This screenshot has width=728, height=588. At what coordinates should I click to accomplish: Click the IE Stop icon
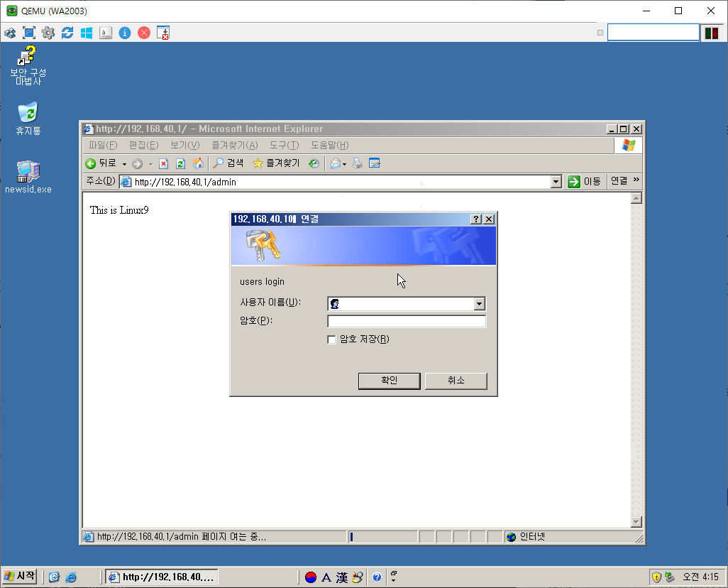(163, 163)
